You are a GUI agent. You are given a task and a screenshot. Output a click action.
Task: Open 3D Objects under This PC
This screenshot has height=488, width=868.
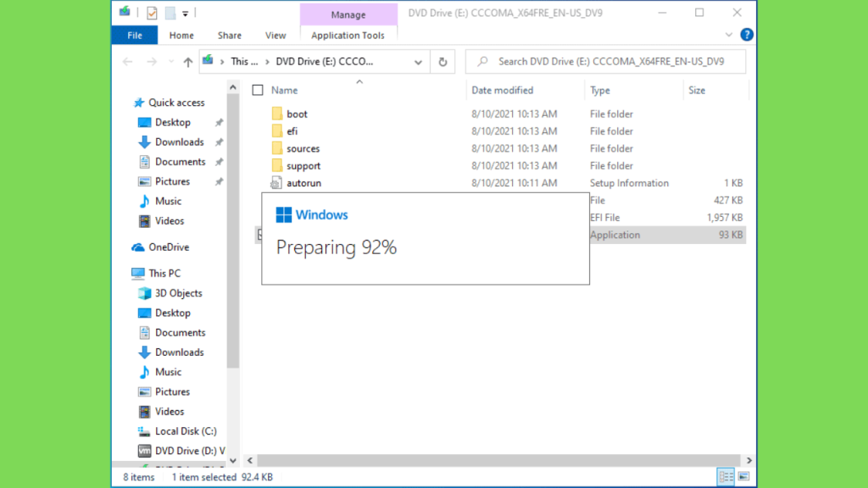(x=178, y=293)
